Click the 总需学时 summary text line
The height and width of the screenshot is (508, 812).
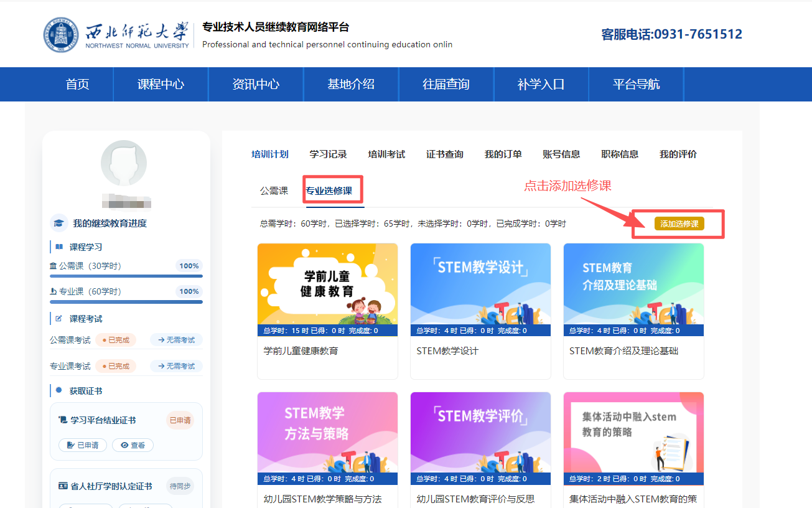point(413,224)
